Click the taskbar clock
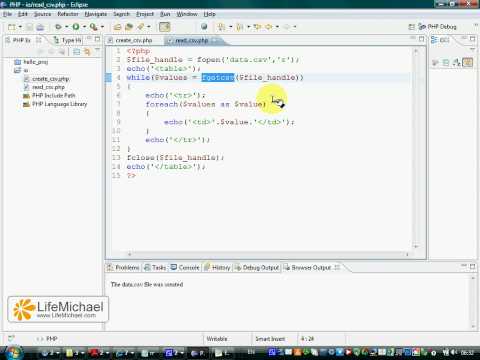The image size is (480, 360). coord(467,352)
